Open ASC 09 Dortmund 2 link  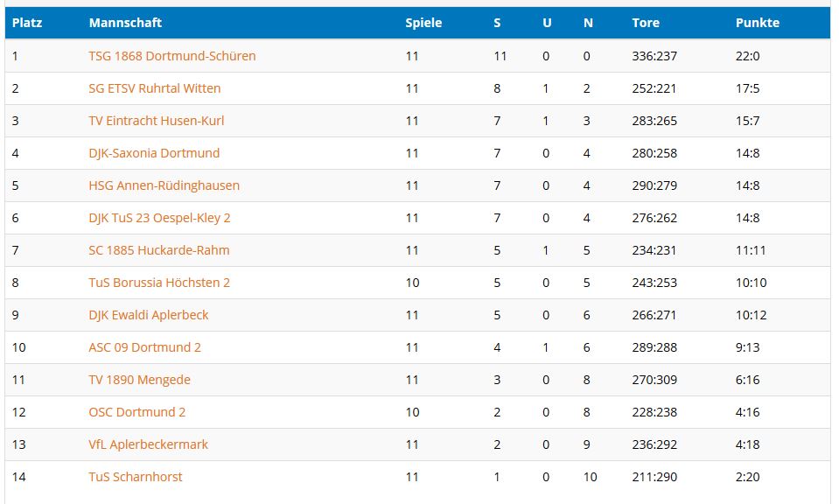[144, 347]
